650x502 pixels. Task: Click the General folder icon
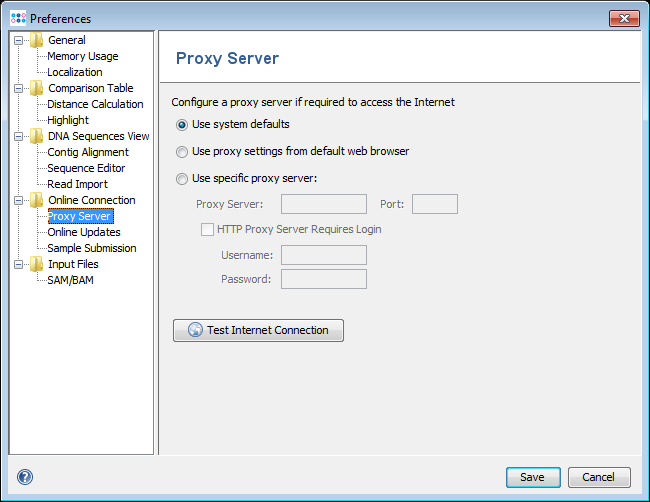(37, 40)
